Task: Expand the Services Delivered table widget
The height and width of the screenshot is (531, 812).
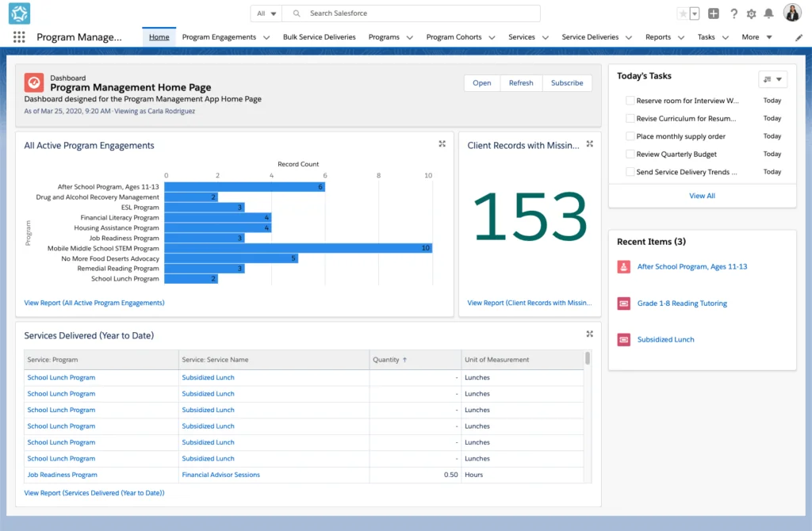Action: click(x=589, y=334)
